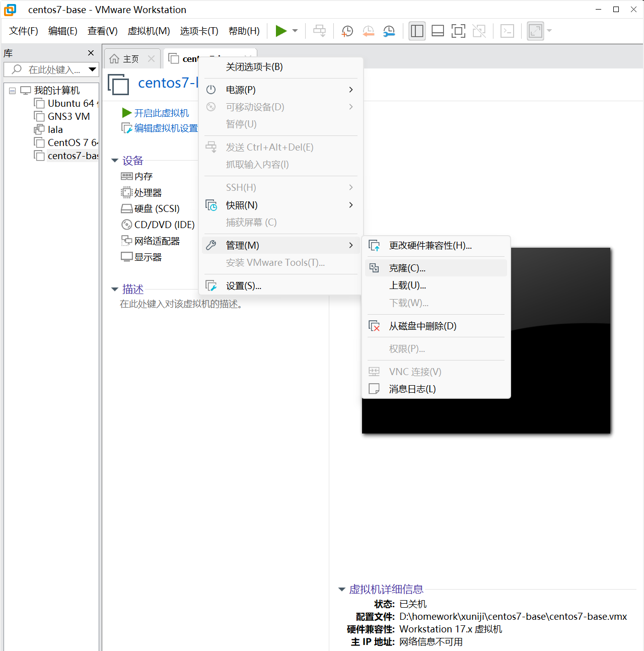Click the Workstation 17.x 虚拟机 compatibility value
This screenshot has width=644, height=651.
point(451,629)
